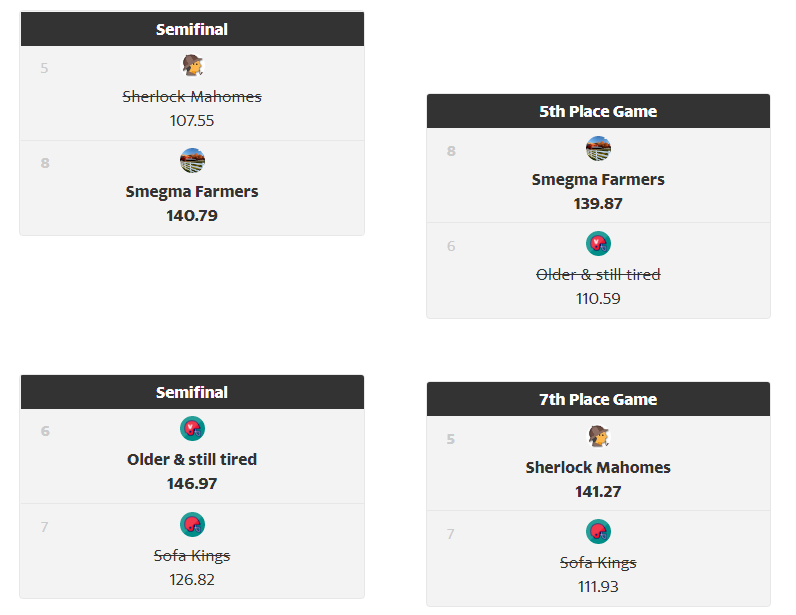Click the 5th Place Game header
This screenshot has height=615, width=796.
(x=599, y=111)
